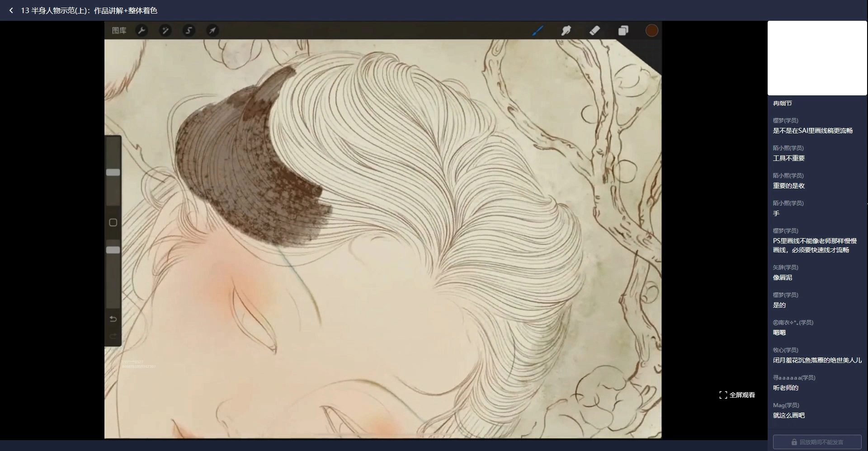Click the white video thumbnail above chat
The height and width of the screenshot is (451, 868).
[x=817, y=58]
